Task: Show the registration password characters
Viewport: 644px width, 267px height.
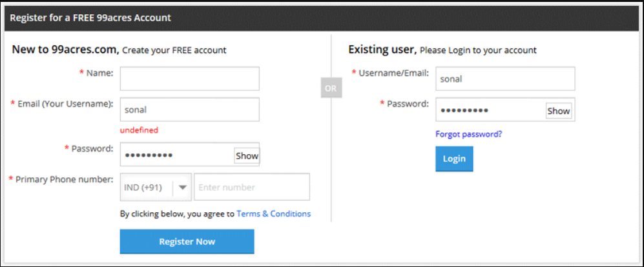Action: pos(247,155)
